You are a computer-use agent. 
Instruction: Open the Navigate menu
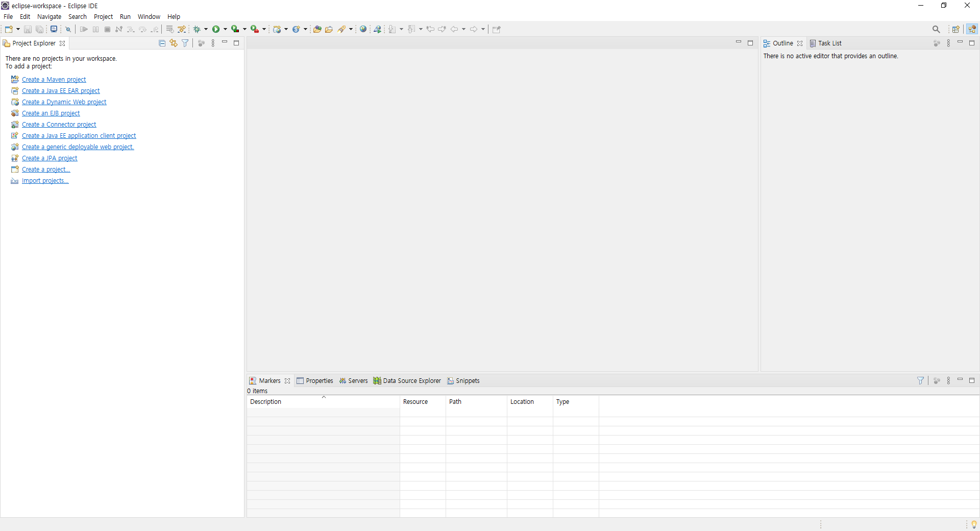click(x=49, y=17)
